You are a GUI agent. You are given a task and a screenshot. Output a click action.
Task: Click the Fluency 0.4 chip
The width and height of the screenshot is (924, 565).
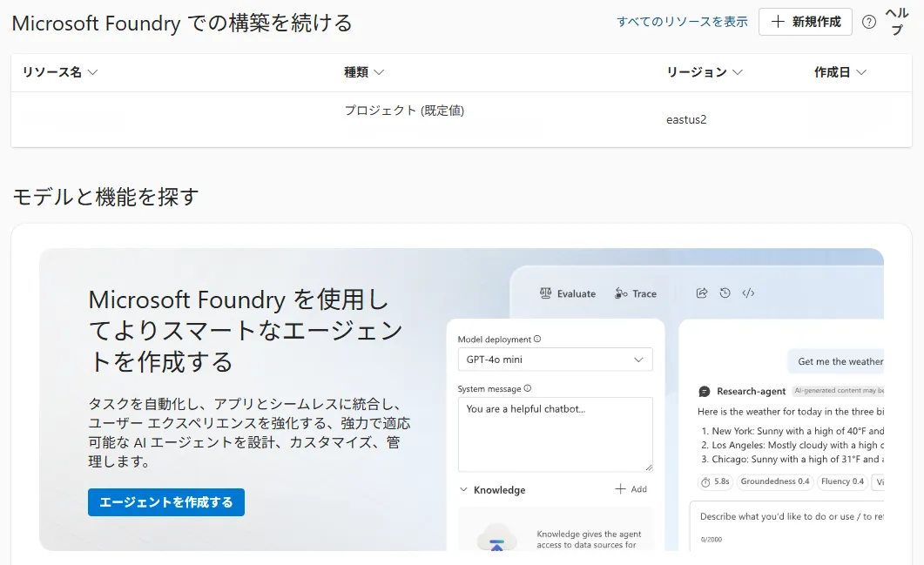842,482
